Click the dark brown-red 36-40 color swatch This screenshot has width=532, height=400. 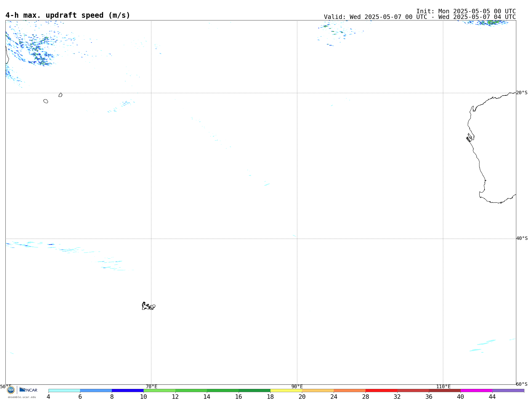(445, 391)
